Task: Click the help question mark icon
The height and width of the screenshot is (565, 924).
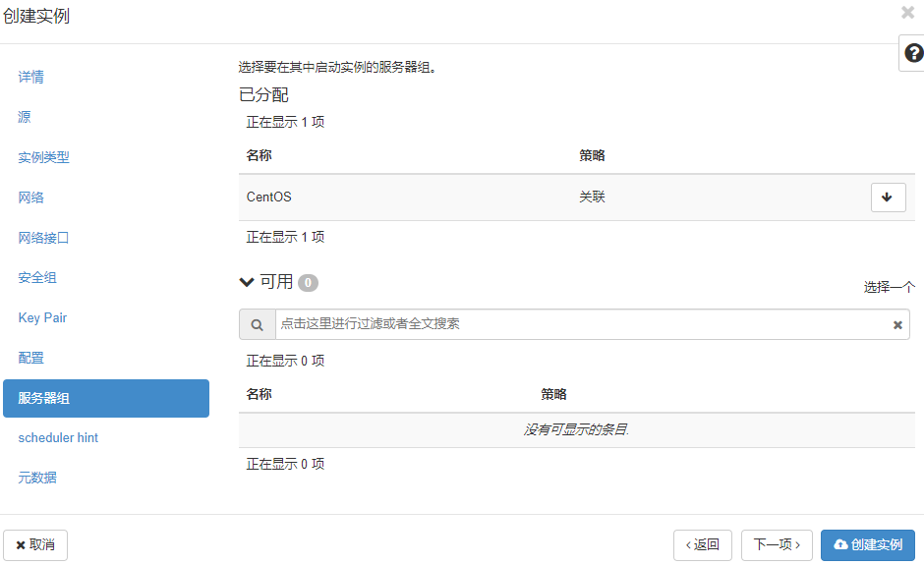Action: [x=913, y=53]
